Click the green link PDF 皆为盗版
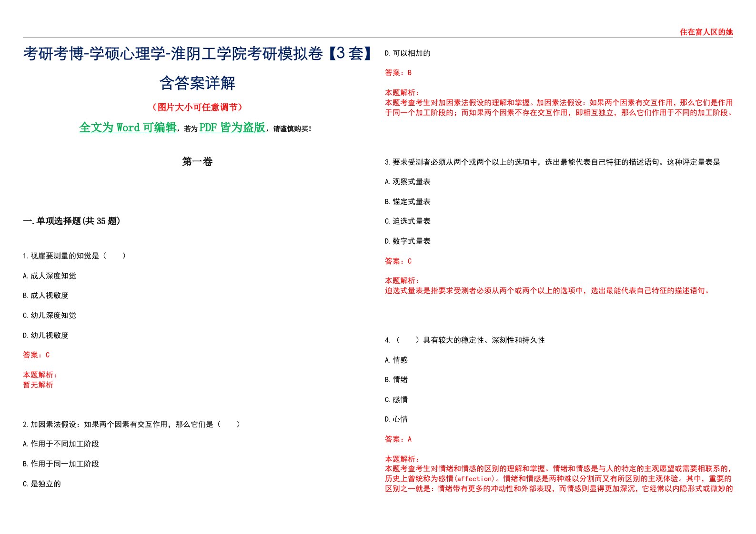The height and width of the screenshot is (534, 756). click(232, 128)
